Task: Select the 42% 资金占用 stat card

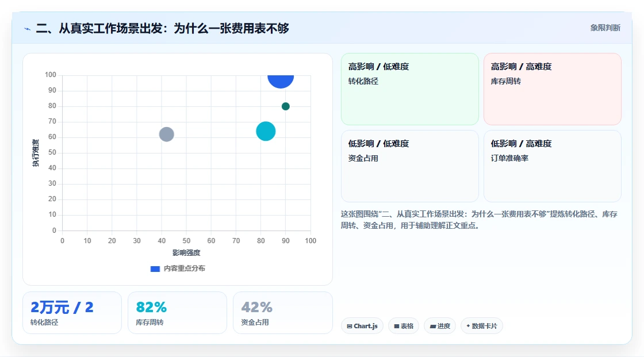Action: point(282,313)
